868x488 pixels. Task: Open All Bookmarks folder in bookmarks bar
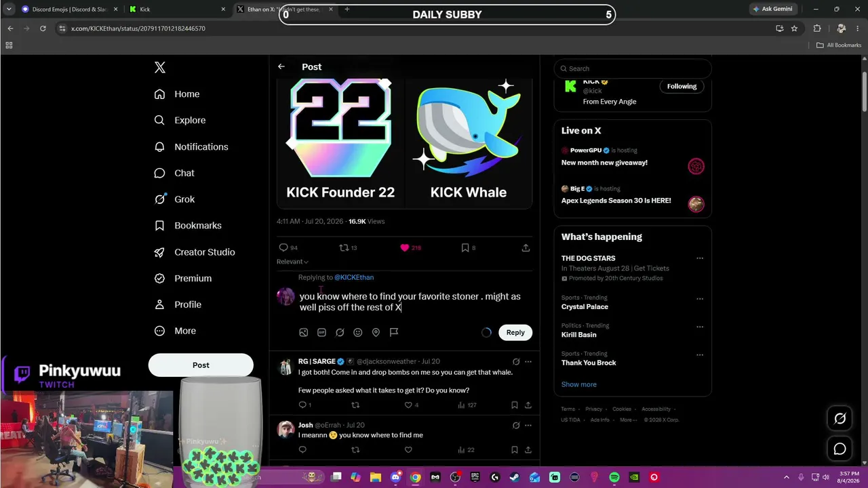839,45
